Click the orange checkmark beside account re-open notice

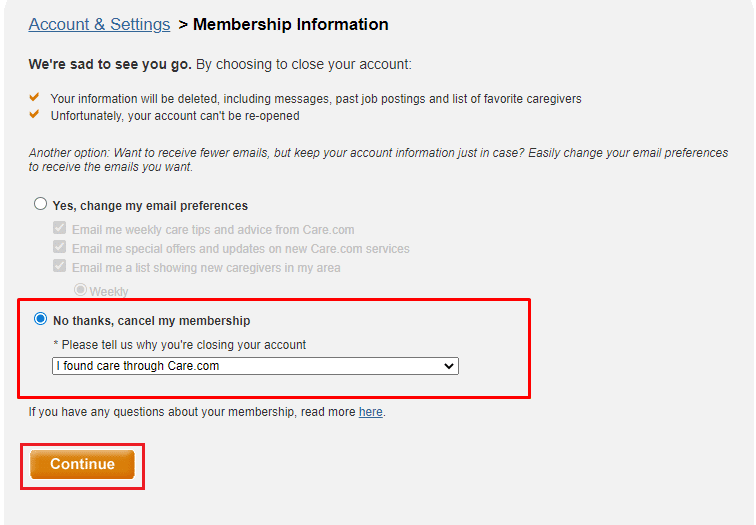34,115
